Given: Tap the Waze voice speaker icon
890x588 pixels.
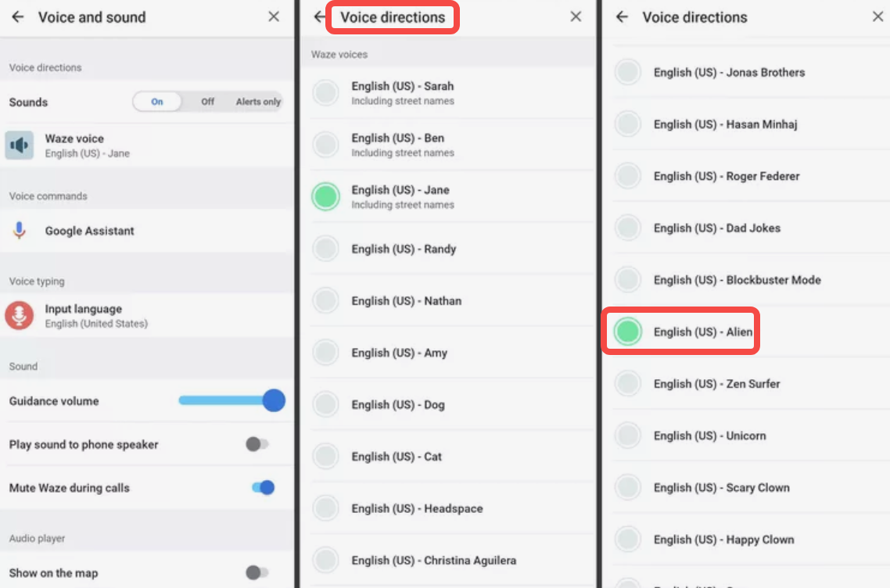Looking at the screenshot, I should (x=20, y=145).
